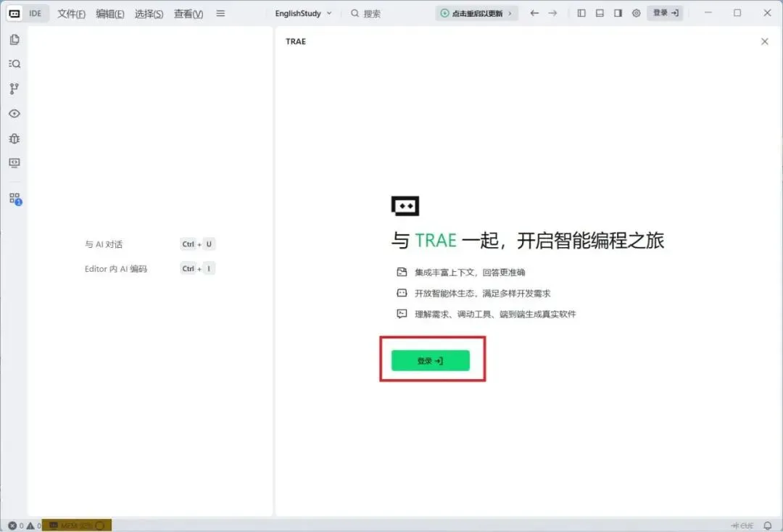The height and width of the screenshot is (532, 783).
Task: Open the Run and Debug bug icon
Action: (14, 138)
